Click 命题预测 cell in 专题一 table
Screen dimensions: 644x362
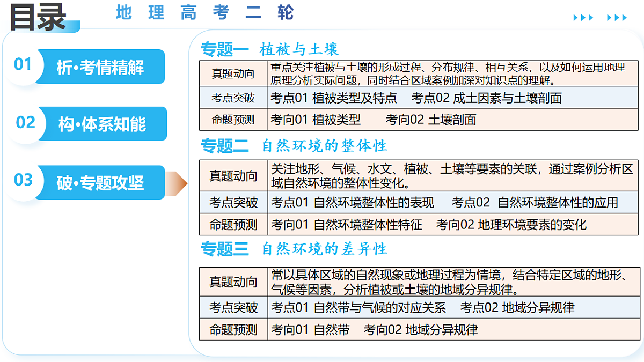[x=233, y=120]
